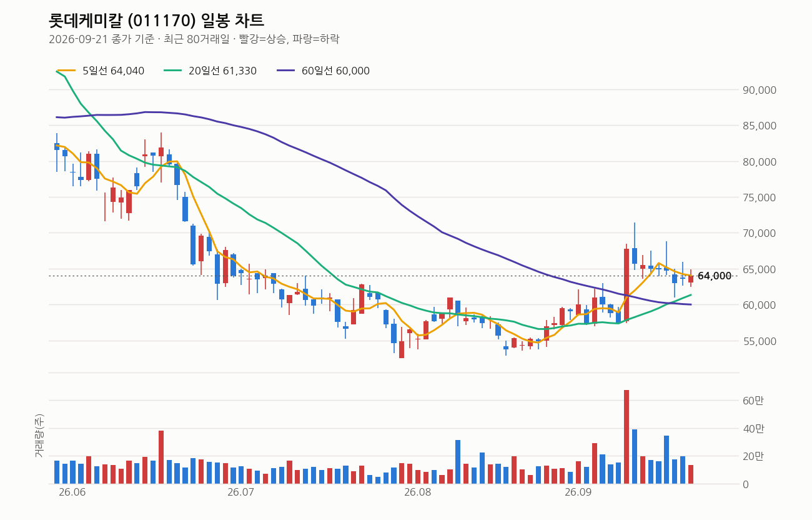Click the longest red candlestick body in September
Viewport: 812px width, 520px height.
626,284
